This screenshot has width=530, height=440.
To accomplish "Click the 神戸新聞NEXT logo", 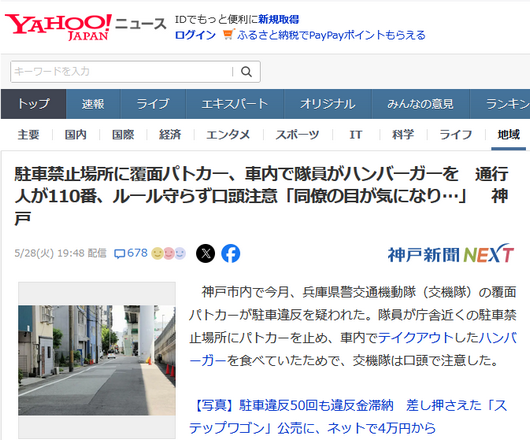I will pos(451,253).
